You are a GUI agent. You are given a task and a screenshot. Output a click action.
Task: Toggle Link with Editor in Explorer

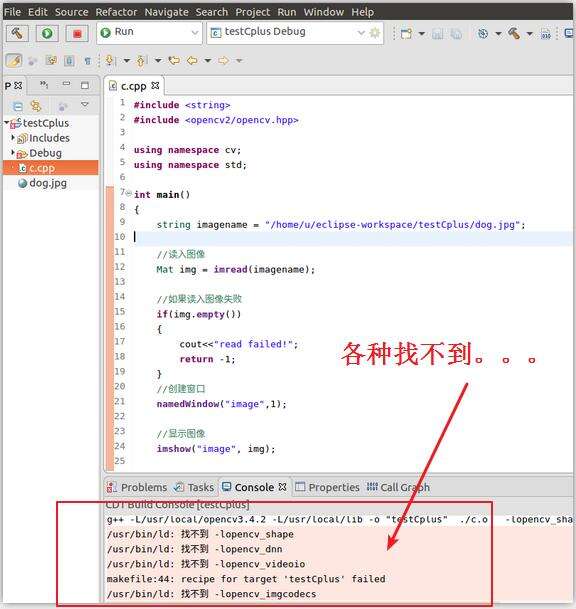tap(36, 106)
